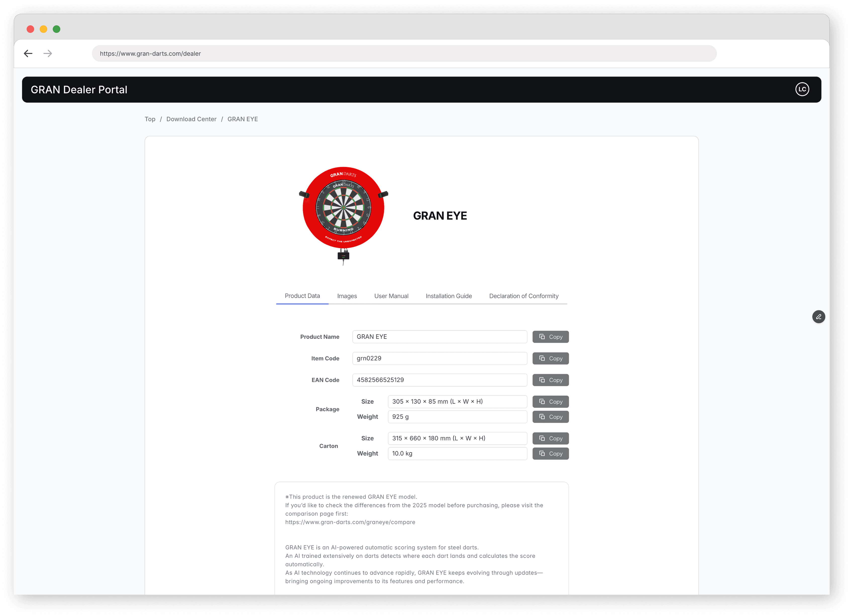Click the EAN Code text field
This screenshot has height=616, width=851.
(439, 380)
